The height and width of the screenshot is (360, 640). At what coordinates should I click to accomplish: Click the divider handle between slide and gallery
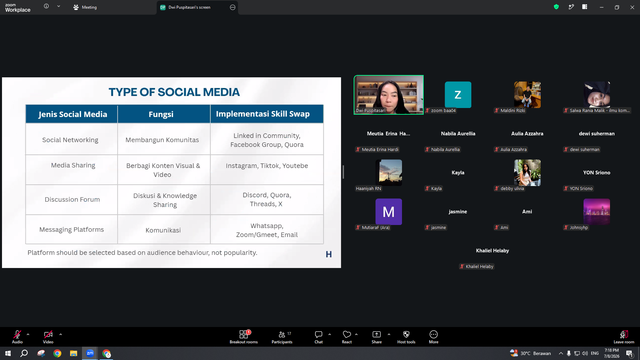tap(343, 172)
